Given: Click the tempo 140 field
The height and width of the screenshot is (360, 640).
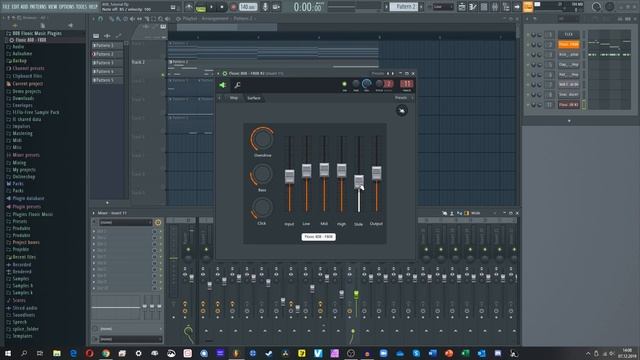Looking at the screenshot, I should (x=248, y=7).
